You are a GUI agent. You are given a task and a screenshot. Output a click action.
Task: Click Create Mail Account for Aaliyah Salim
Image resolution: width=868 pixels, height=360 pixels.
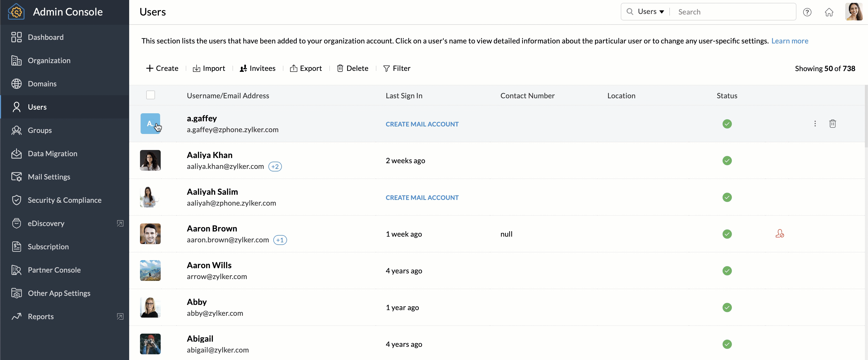click(422, 198)
